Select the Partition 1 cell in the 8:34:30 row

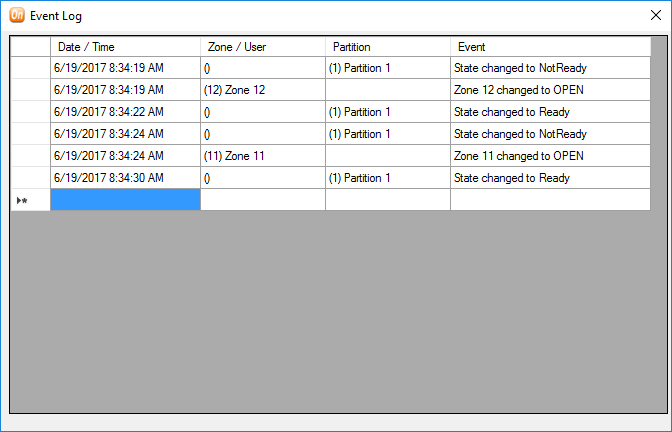388,178
